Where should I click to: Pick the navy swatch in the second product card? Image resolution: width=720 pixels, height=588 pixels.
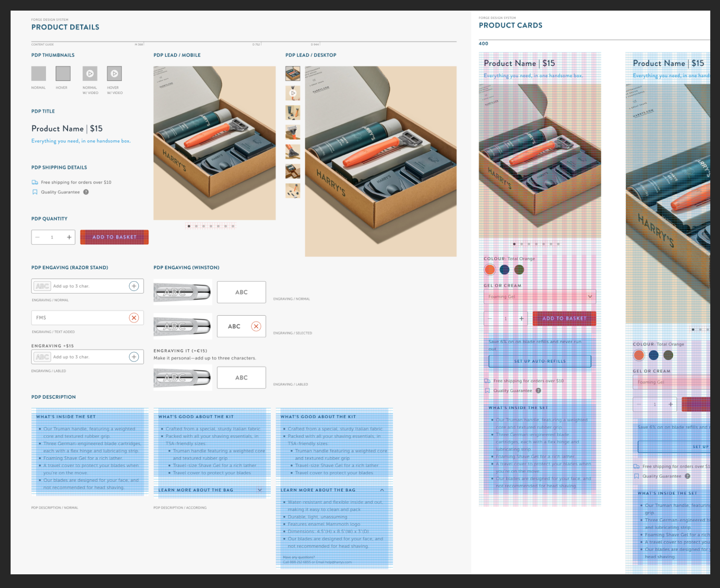coord(654,355)
